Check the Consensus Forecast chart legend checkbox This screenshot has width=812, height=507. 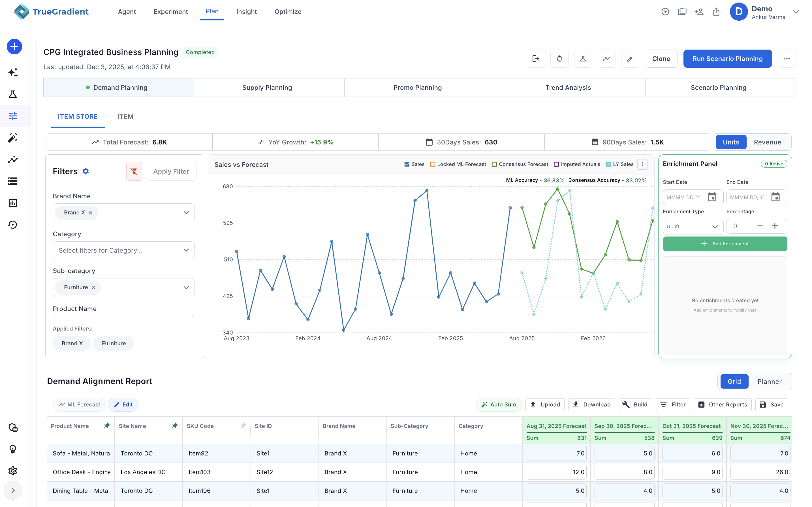click(495, 164)
